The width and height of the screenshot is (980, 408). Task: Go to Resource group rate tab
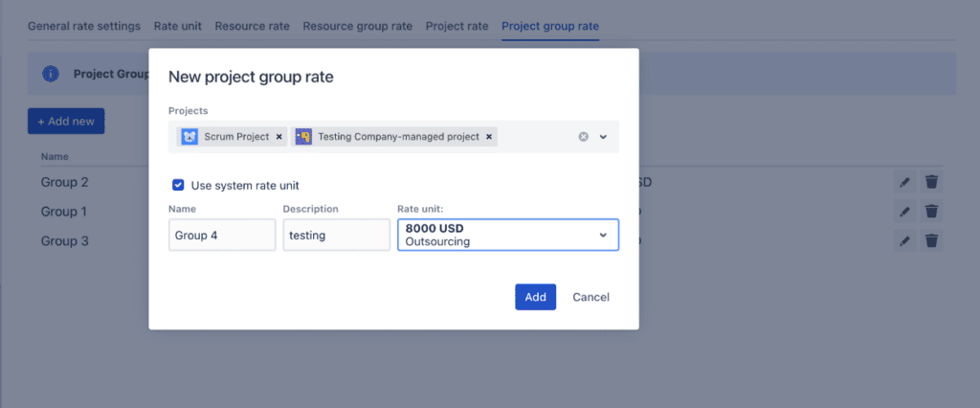coord(358,26)
